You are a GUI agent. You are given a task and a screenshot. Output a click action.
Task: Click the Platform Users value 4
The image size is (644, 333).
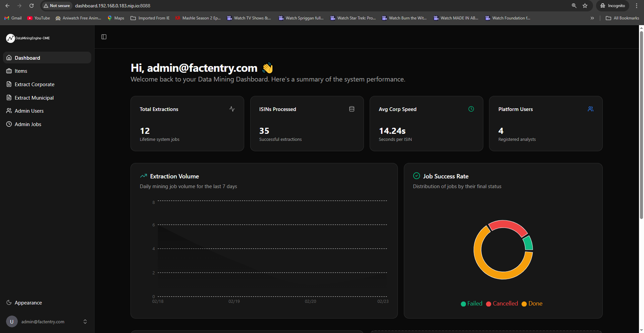click(x=501, y=131)
